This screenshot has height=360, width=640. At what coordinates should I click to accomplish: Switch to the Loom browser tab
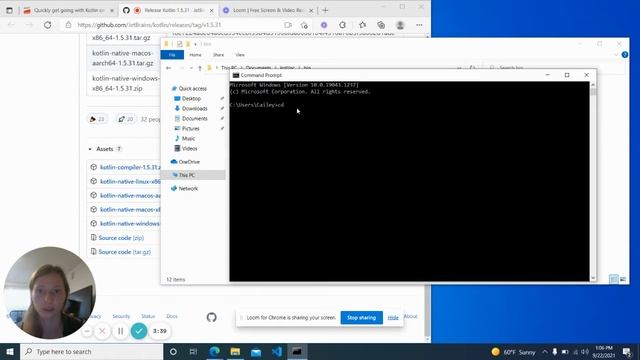point(268,10)
